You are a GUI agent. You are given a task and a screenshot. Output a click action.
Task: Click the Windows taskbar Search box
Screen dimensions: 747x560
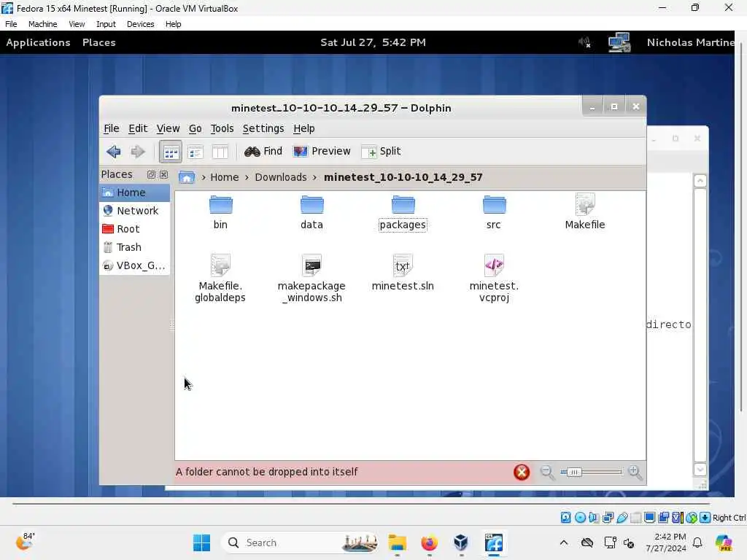(300, 542)
